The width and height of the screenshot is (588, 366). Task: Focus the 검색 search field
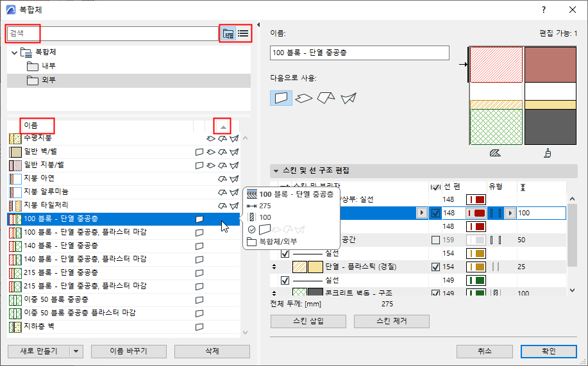[x=112, y=34]
